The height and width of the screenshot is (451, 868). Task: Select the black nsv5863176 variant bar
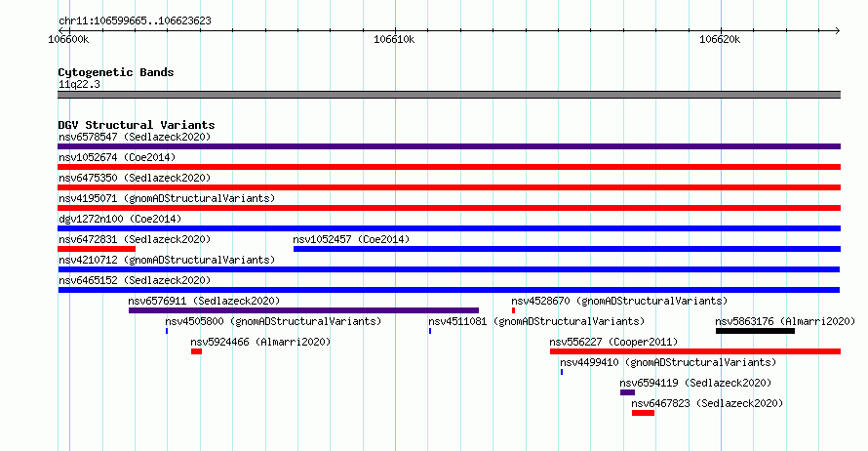click(x=755, y=331)
